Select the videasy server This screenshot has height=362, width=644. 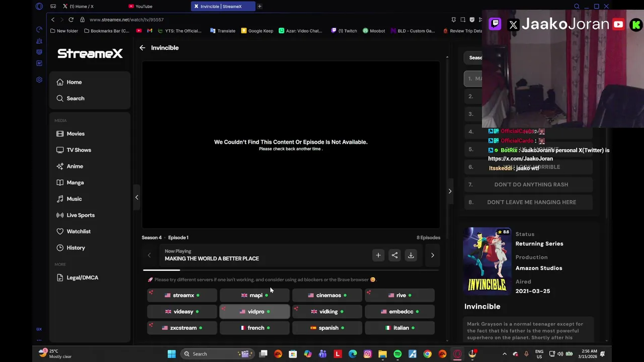tap(182, 312)
